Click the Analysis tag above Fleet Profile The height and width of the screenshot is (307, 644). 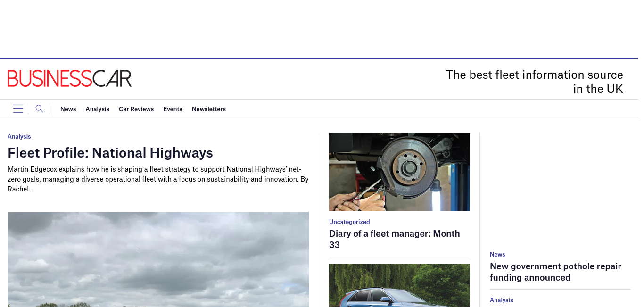point(19,136)
